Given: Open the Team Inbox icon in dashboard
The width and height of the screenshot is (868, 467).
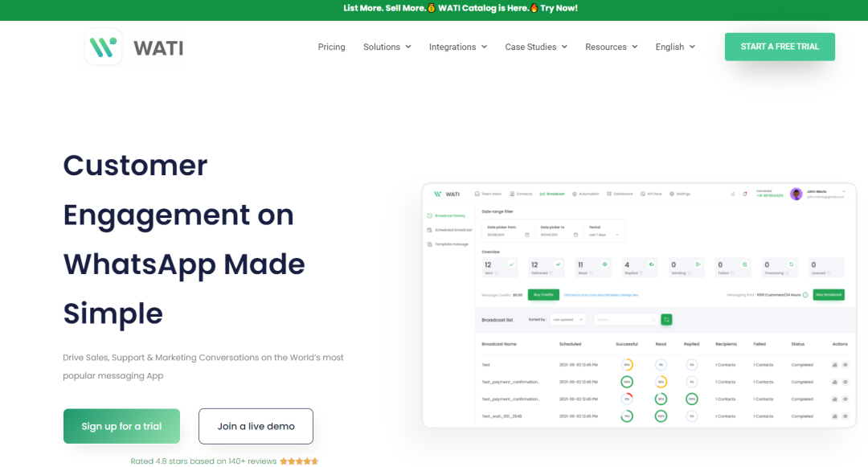Looking at the screenshot, I should [x=477, y=195].
